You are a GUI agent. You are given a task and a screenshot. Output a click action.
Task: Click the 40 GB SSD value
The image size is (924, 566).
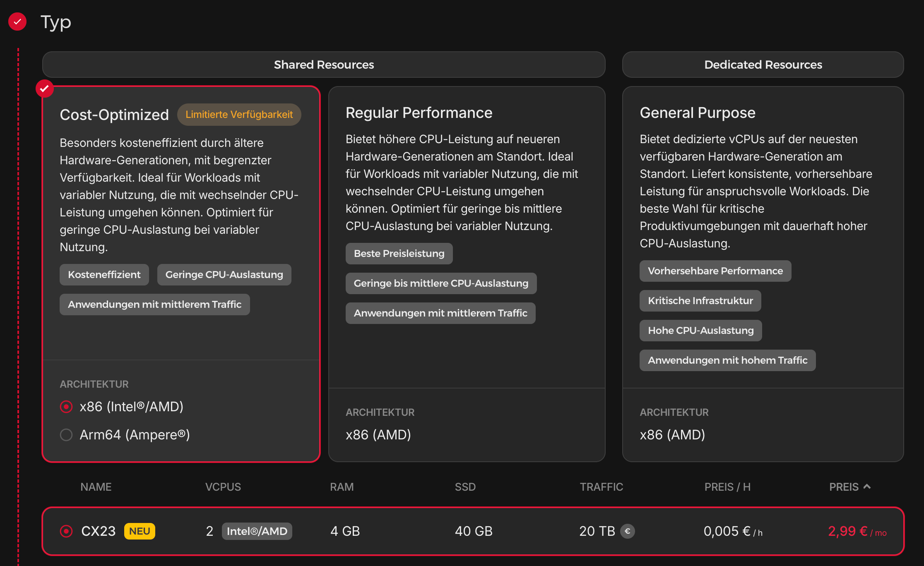(x=474, y=531)
